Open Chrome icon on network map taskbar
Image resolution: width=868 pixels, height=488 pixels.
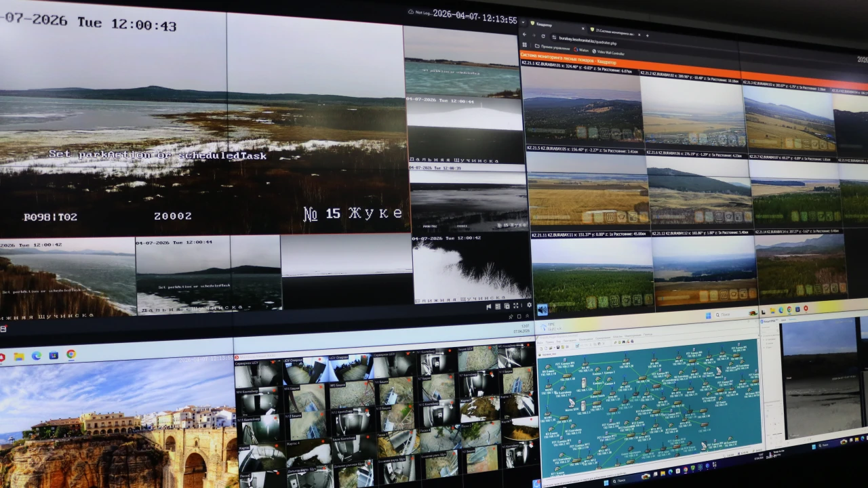tap(686, 469)
